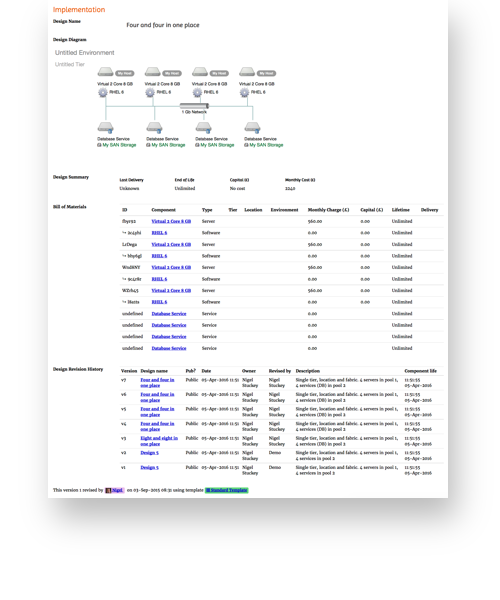Click the Capital (£) column header
This screenshot has height=600, width=500.
coord(372,210)
